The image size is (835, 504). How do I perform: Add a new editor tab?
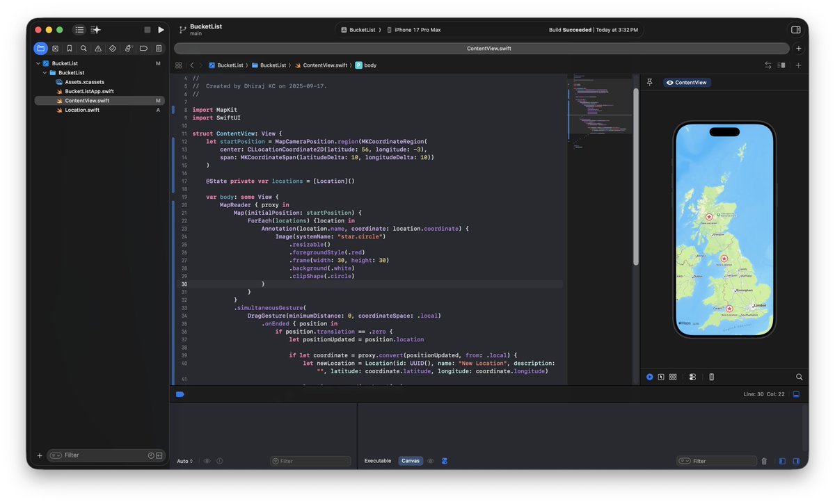(x=798, y=49)
